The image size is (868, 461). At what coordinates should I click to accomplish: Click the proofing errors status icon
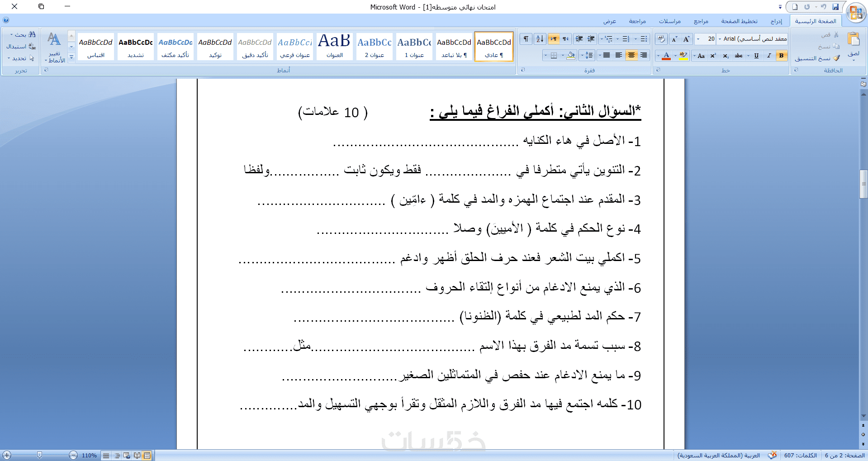(773, 455)
